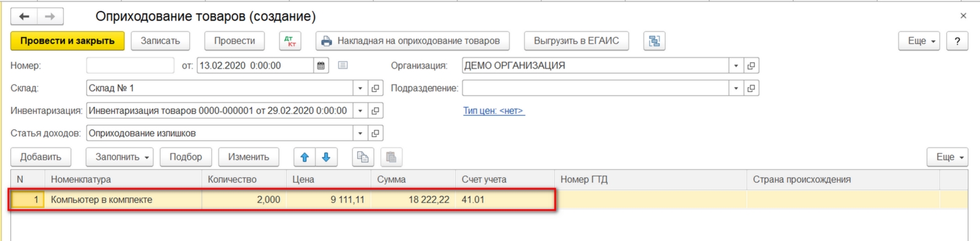Move row up with blue arrow

pos(304,157)
